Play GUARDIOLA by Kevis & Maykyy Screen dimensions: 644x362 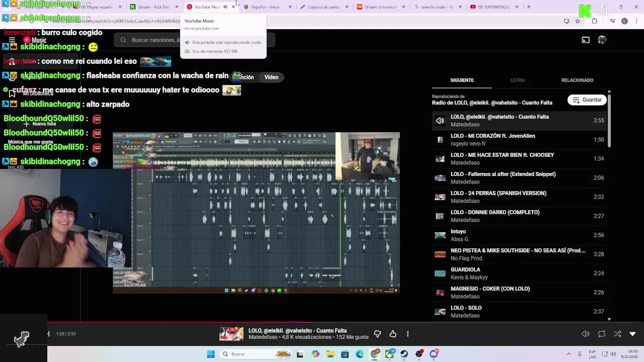pyautogui.click(x=519, y=273)
